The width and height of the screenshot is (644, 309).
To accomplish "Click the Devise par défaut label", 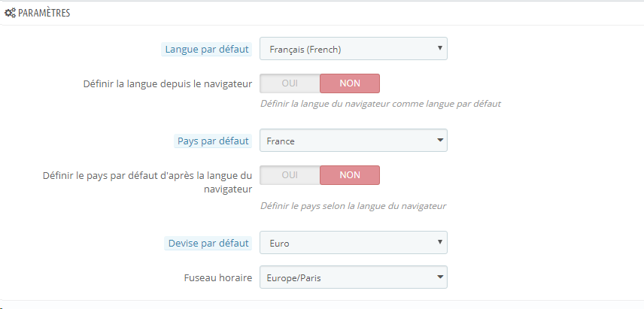I will coord(208,244).
